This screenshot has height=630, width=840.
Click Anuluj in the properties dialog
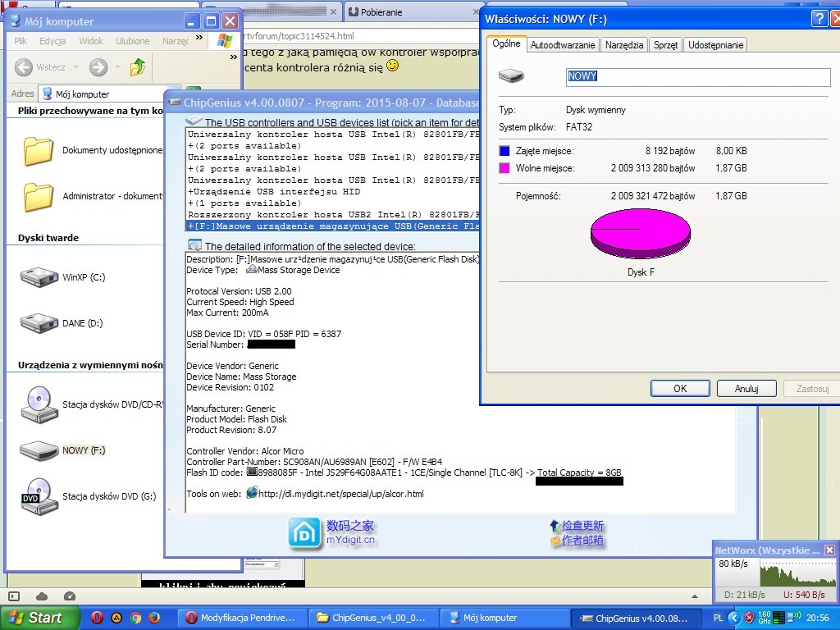746,388
